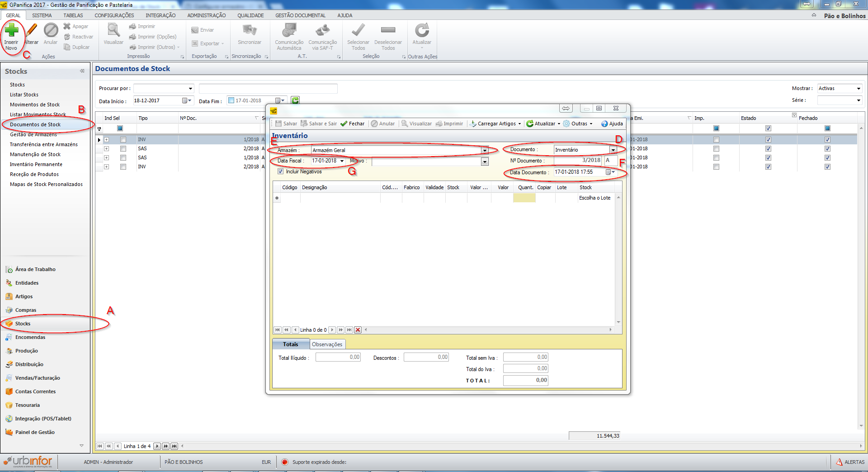Click the Fechar checkmark in Inventário toolbar
This screenshot has height=472, width=868.
coord(352,124)
